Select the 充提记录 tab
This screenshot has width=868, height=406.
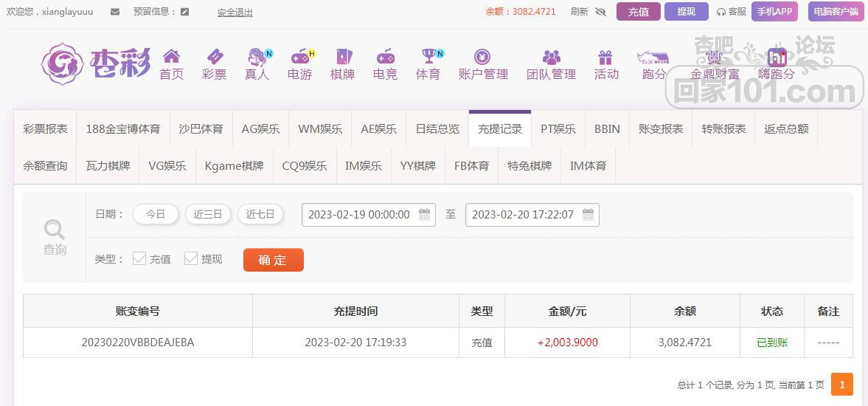pos(500,129)
